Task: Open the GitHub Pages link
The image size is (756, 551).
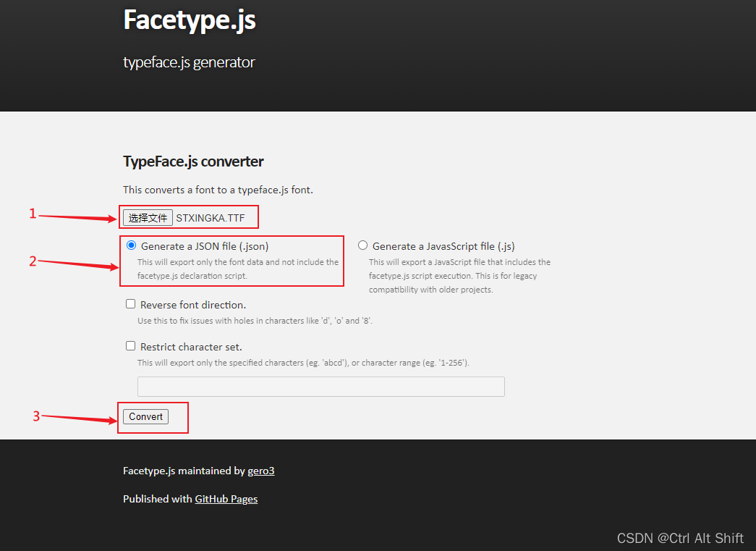Action: coord(226,498)
